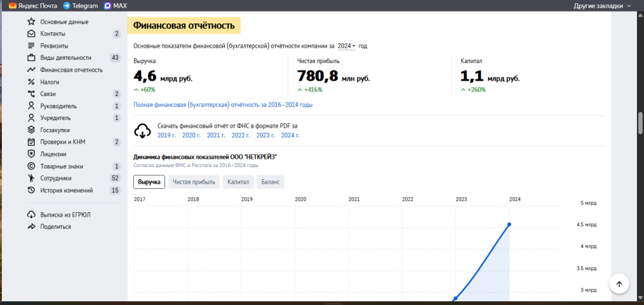The height and width of the screenshot is (305, 644).
Task: Select the Капитал chart tab
Action: [238, 182]
